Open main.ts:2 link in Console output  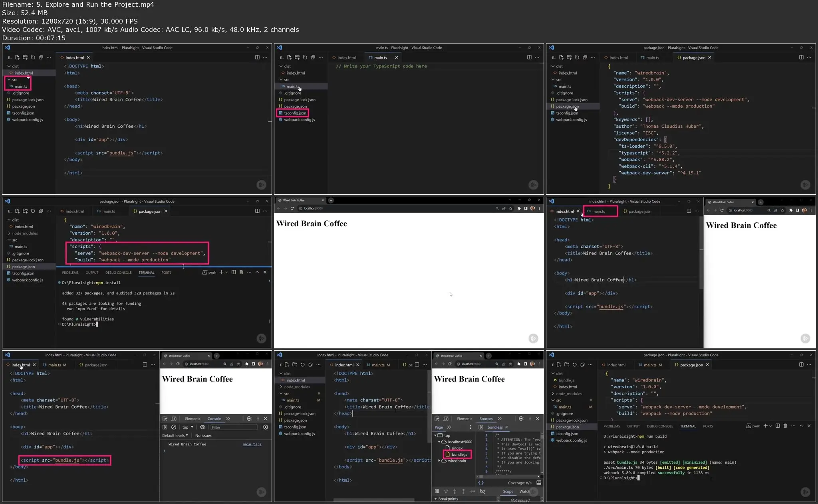click(252, 444)
